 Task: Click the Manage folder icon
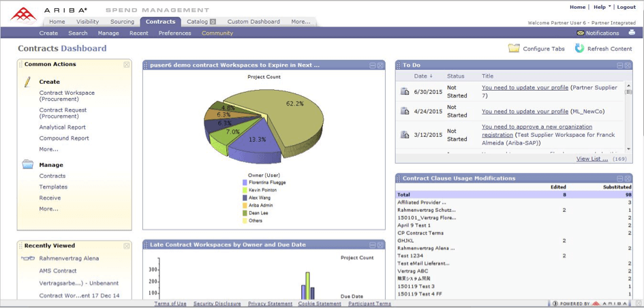coord(28,165)
